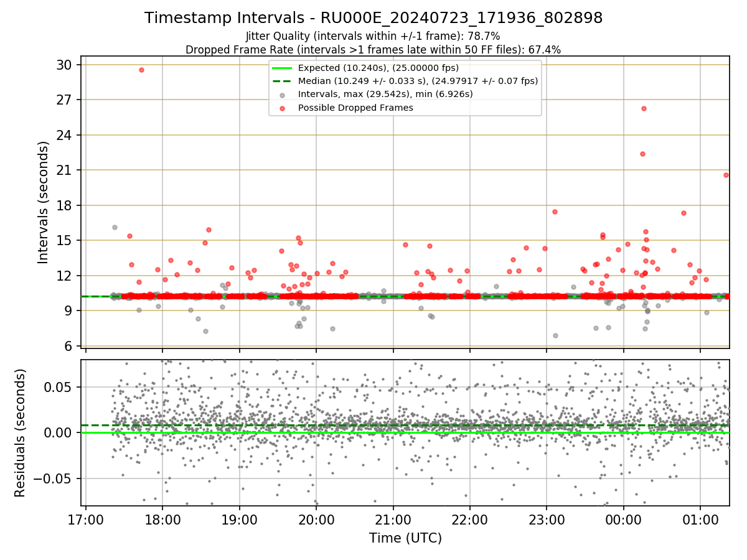Click the '19:00' x-axis tick label

pos(240,519)
